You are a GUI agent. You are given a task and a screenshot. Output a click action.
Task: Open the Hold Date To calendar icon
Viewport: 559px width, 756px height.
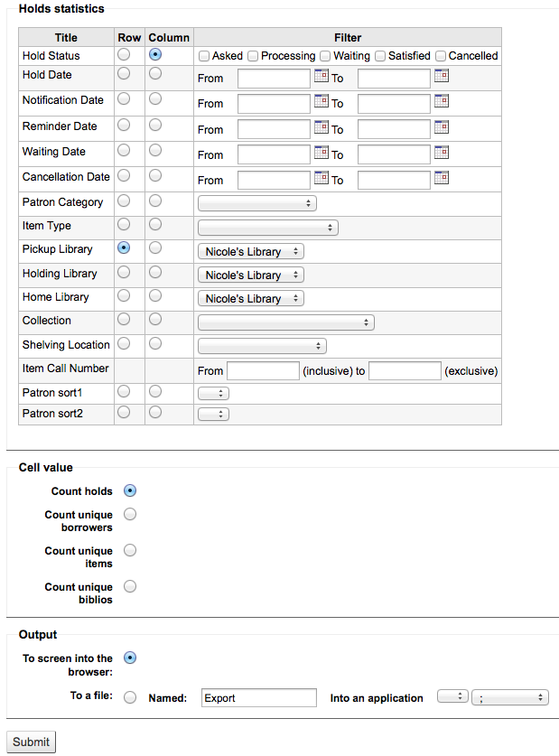pos(442,76)
